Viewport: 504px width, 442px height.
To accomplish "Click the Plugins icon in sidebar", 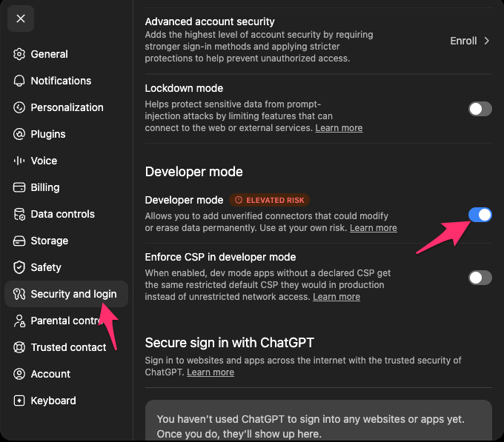I will tap(19, 134).
